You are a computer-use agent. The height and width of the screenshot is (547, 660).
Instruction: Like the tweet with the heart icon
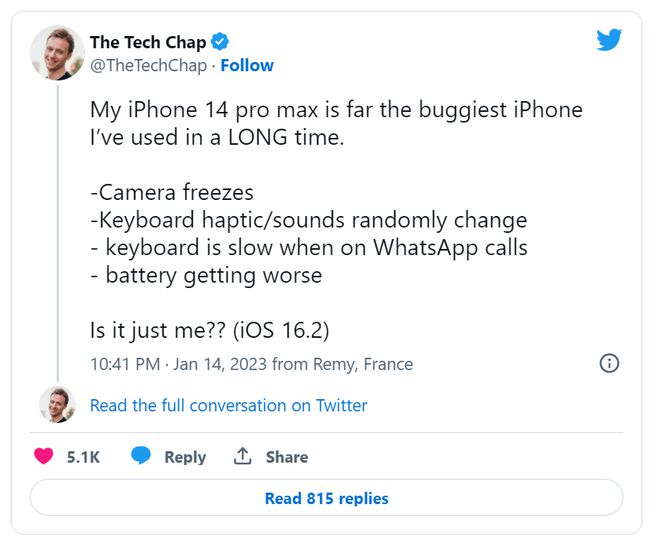(x=44, y=456)
